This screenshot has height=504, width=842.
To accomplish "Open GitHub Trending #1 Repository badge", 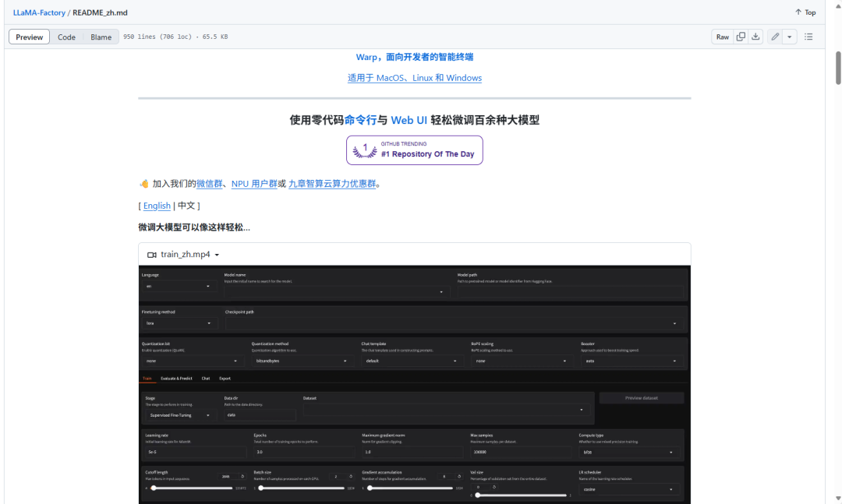I will [415, 150].
